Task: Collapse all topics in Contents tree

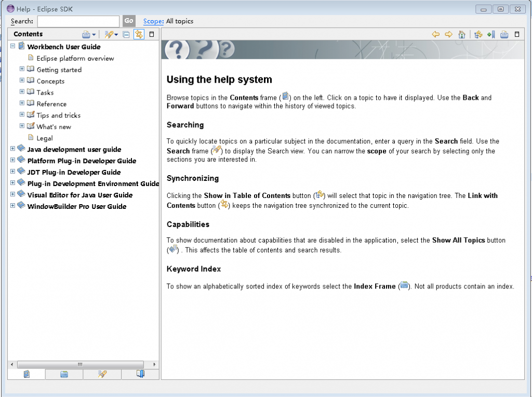Action: click(126, 34)
